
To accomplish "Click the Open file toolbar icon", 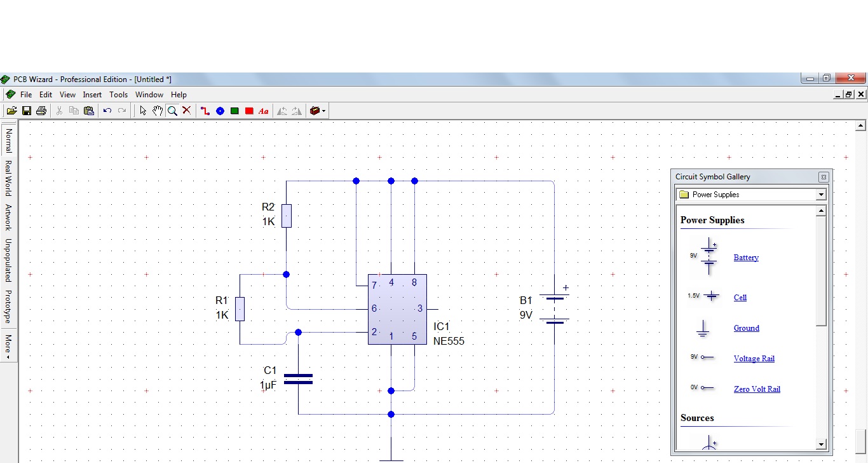I will click(11, 111).
